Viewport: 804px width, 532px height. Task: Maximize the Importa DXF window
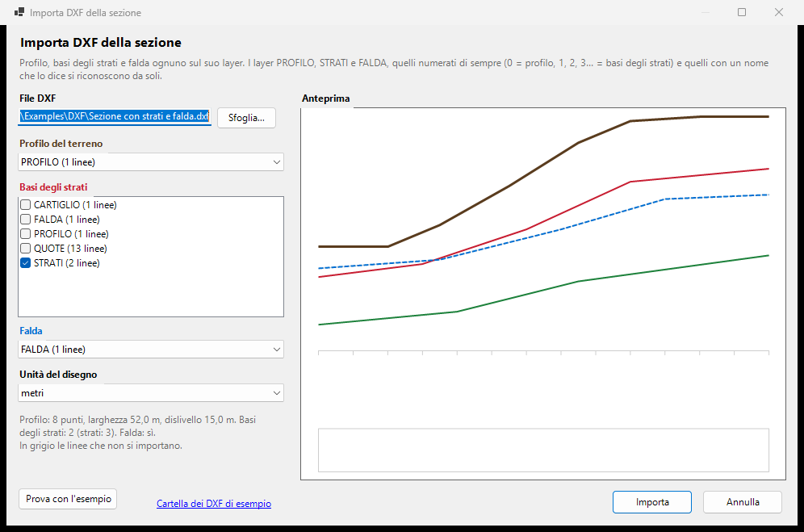(742, 12)
